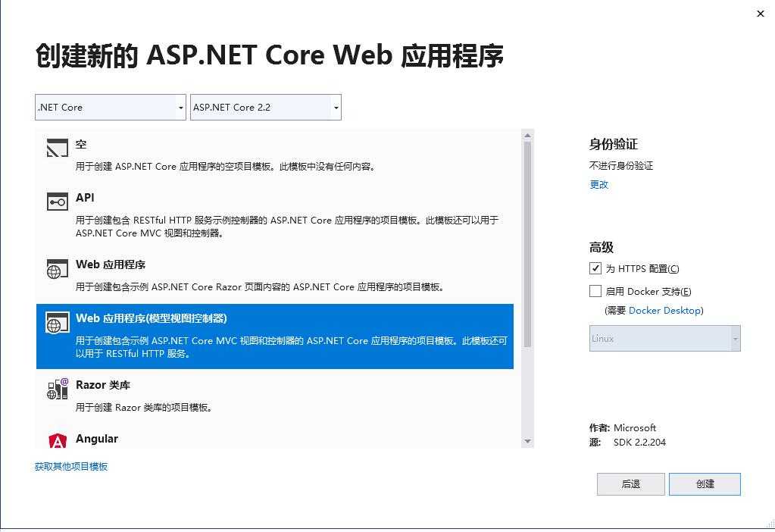The image size is (775, 532).
Task: Open the Docker Desktop link
Action: (x=665, y=311)
